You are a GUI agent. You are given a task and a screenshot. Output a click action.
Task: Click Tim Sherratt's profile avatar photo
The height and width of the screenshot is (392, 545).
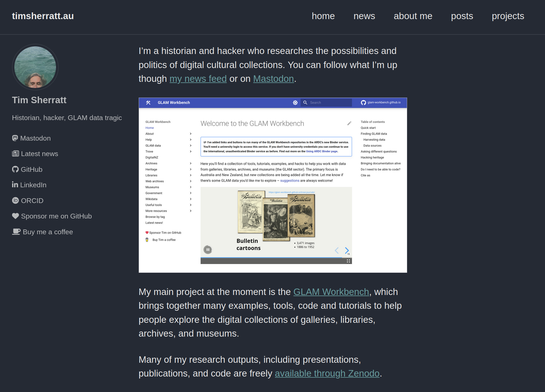point(35,67)
